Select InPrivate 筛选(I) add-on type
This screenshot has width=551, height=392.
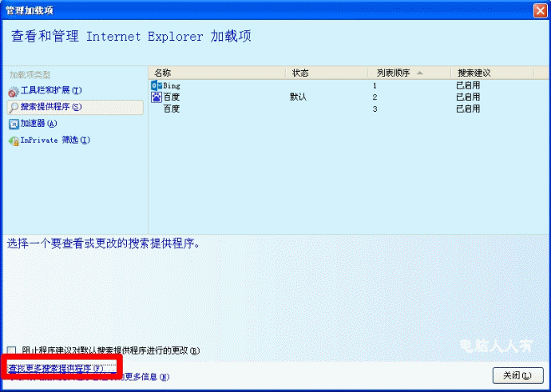point(55,141)
